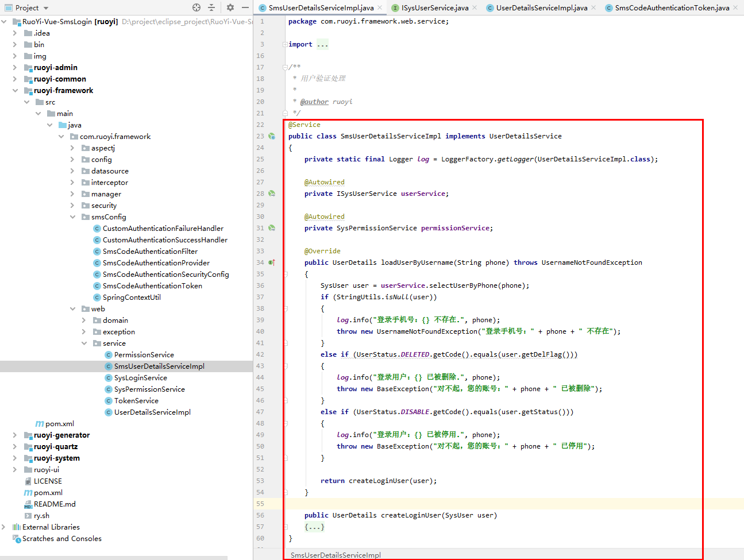Select SmsCodeAuthenticationFilter class
Viewport: 744px width, 560px height.
click(x=150, y=252)
